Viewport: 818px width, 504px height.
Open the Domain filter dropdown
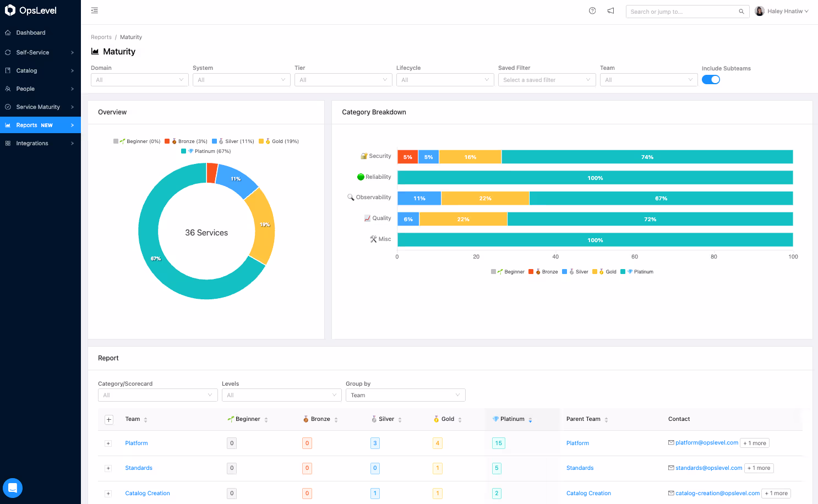coord(140,80)
